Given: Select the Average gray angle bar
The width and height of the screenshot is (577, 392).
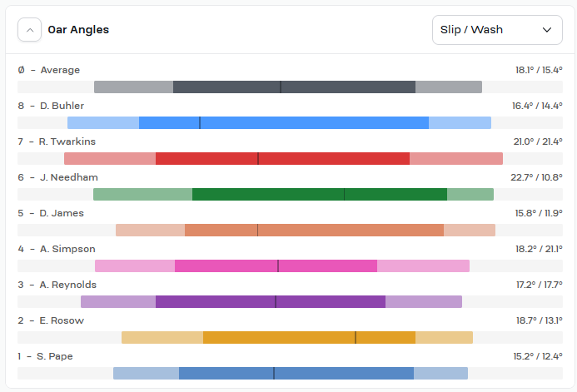Looking at the screenshot, I should [x=288, y=87].
